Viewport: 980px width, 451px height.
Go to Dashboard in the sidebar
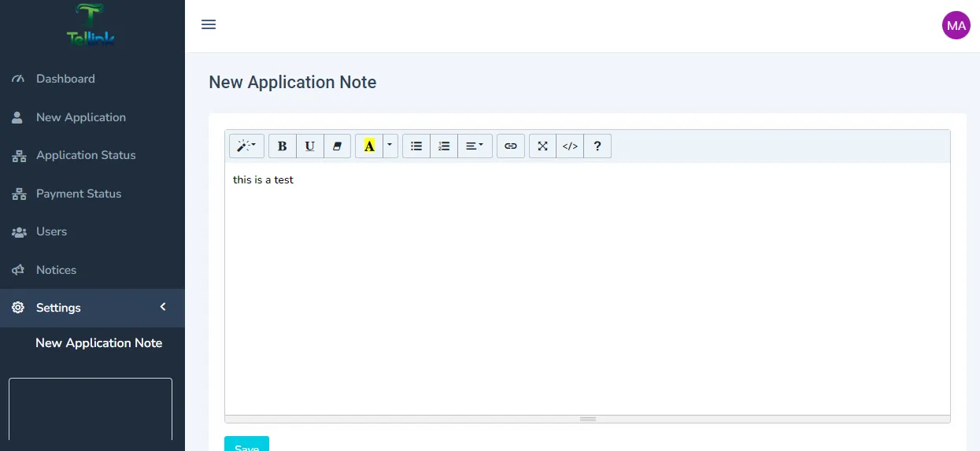point(65,79)
